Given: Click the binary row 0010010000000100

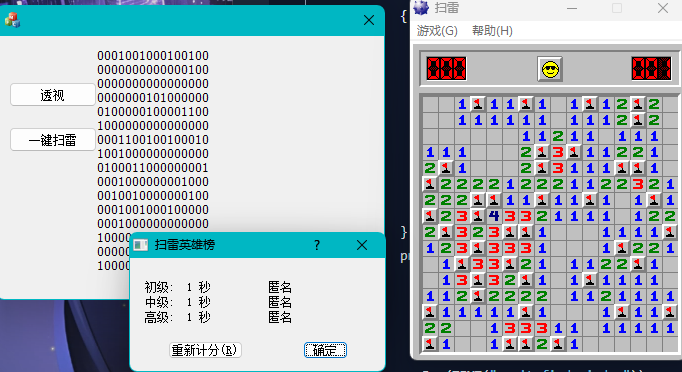Looking at the screenshot, I should coord(153,196).
